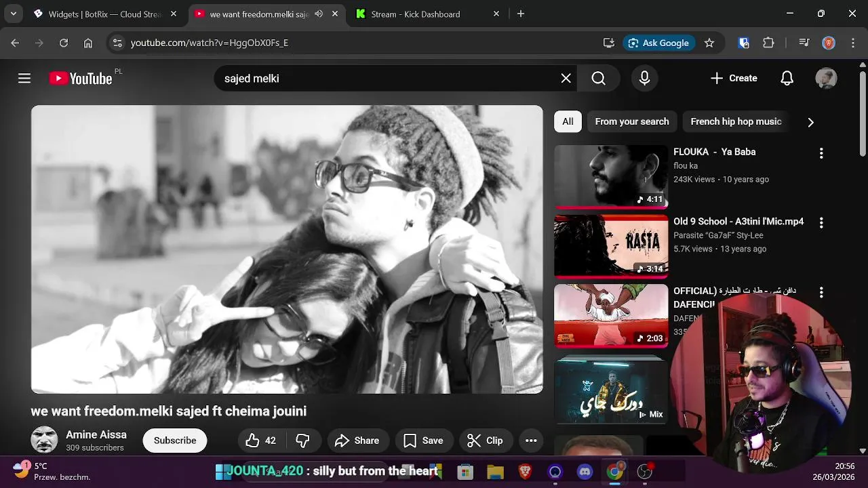868x488 pixels.
Task: Open OBS Studio from the taskbar
Action: (644, 472)
